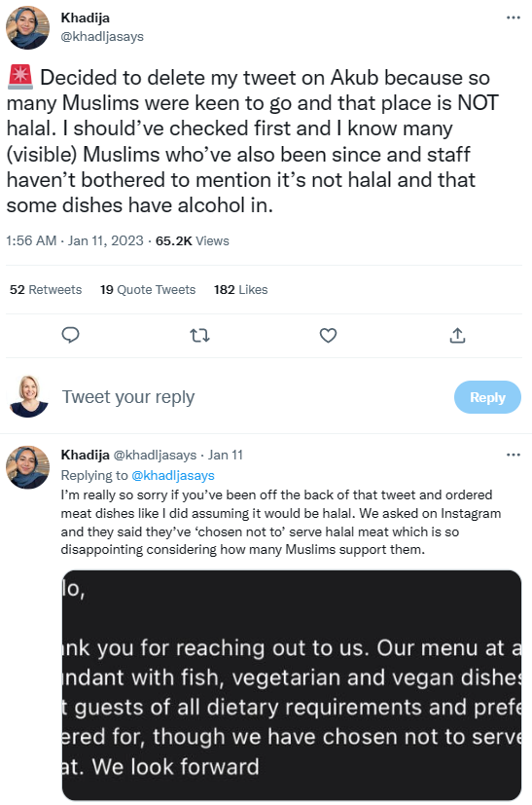
Task: View the 52 Retweets list
Action: point(46,289)
